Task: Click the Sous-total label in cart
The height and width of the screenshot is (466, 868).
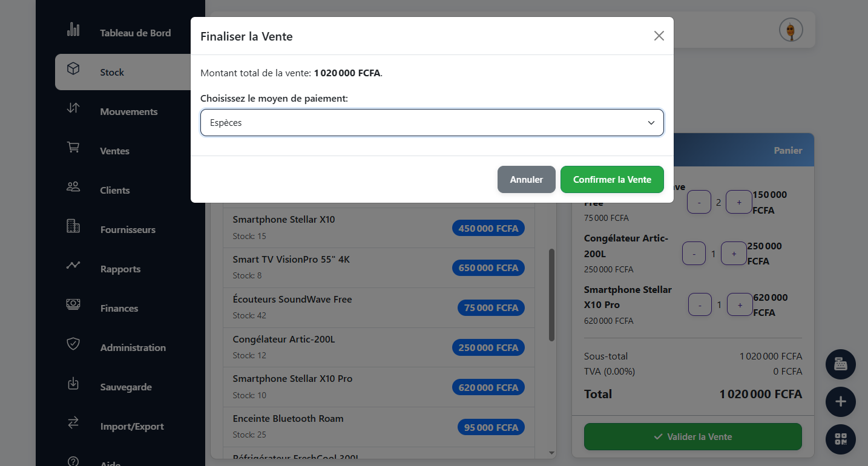Action: [606, 356]
